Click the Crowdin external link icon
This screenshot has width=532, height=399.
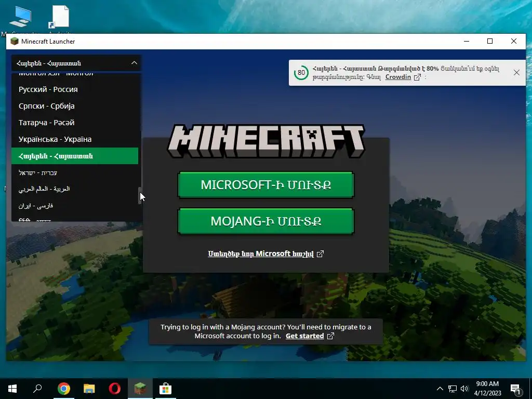click(417, 77)
